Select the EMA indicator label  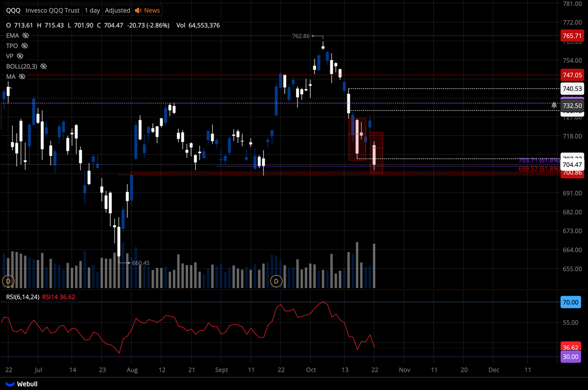[x=12, y=35]
